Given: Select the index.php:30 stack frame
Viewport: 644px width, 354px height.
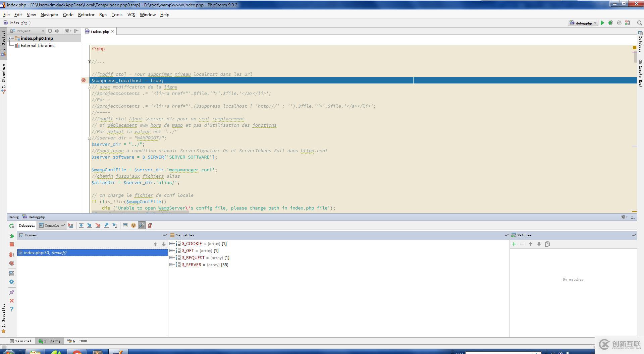Looking at the screenshot, I should coord(45,253).
